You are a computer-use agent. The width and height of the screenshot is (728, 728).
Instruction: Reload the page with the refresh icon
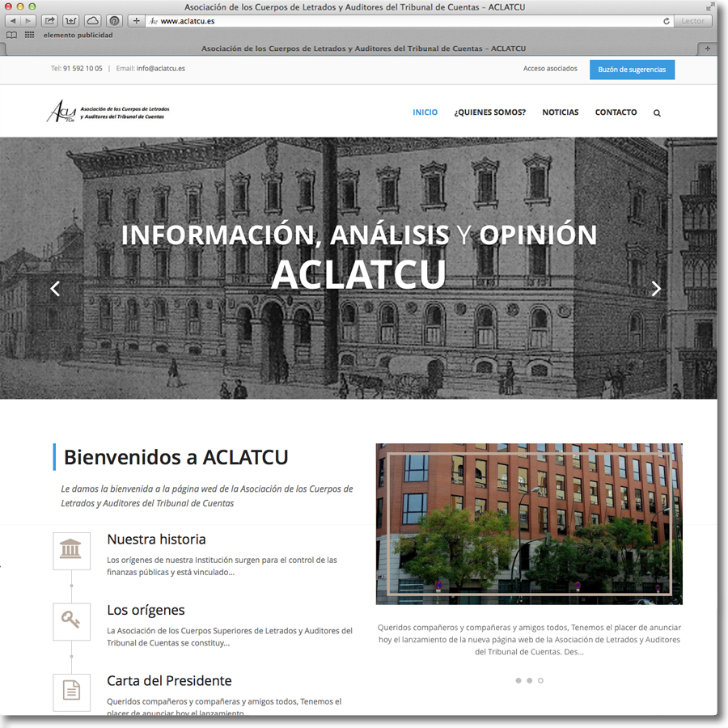(667, 21)
